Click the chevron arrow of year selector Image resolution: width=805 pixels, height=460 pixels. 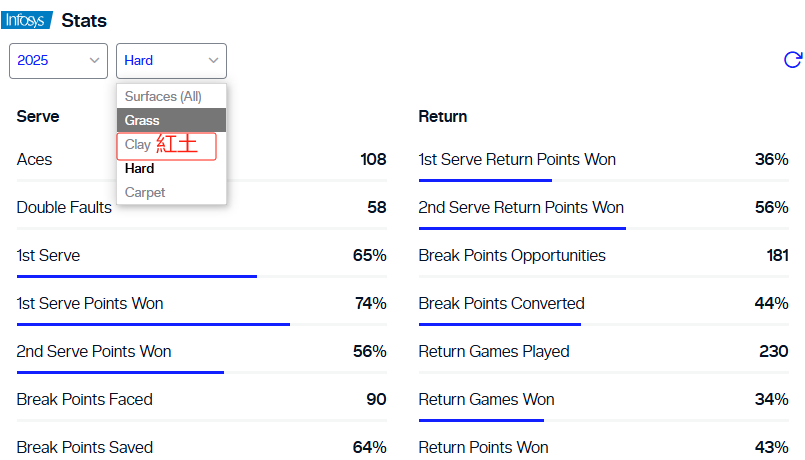94,61
